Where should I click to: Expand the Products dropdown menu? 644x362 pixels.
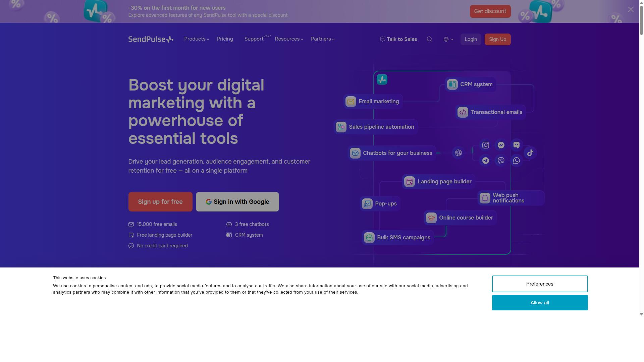click(x=197, y=39)
